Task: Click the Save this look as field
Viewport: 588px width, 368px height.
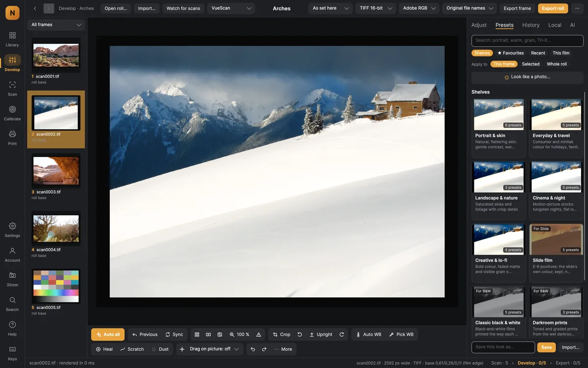Action: [503, 347]
